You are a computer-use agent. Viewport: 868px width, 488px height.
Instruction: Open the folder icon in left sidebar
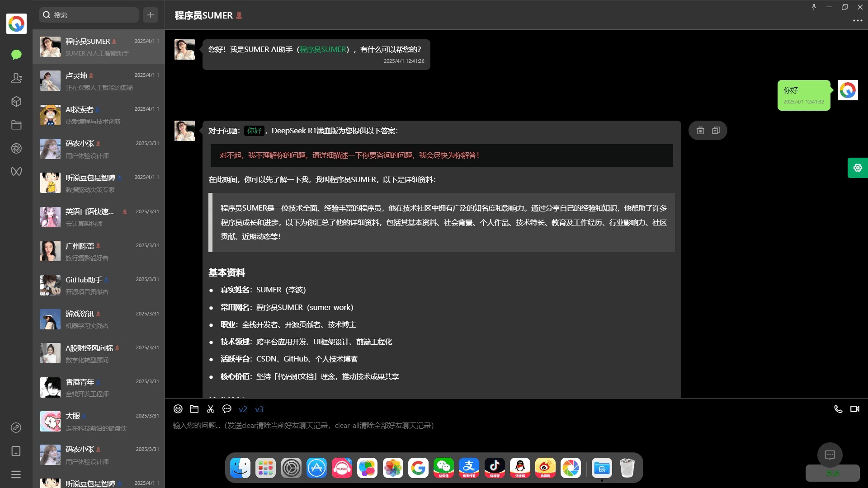[16, 125]
